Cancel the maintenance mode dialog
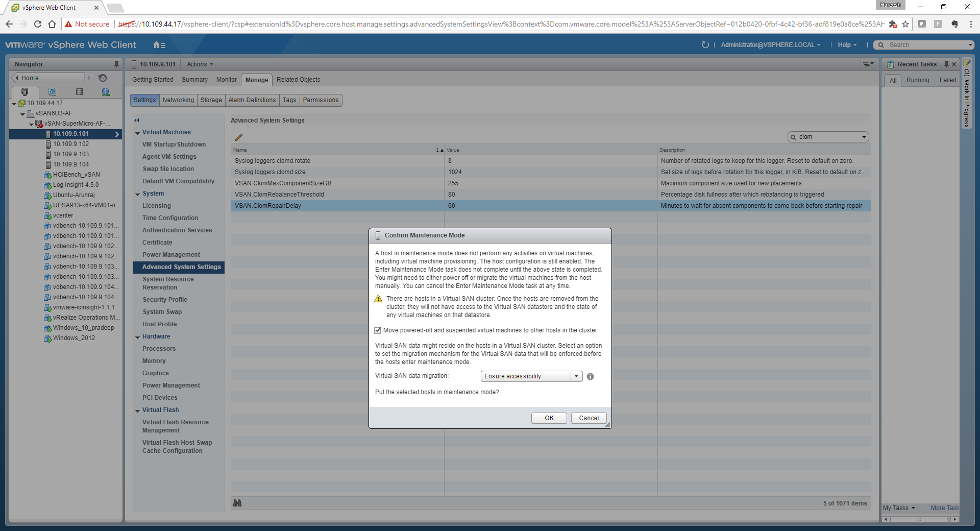The width and height of the screenshot is (980, 531). coord(589,418)
